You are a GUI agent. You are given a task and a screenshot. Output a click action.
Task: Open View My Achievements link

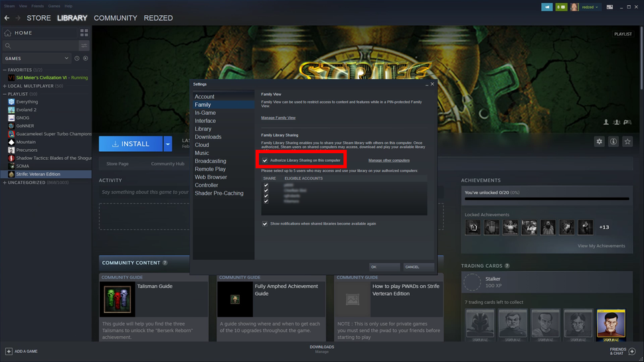(x=602, y=246)
